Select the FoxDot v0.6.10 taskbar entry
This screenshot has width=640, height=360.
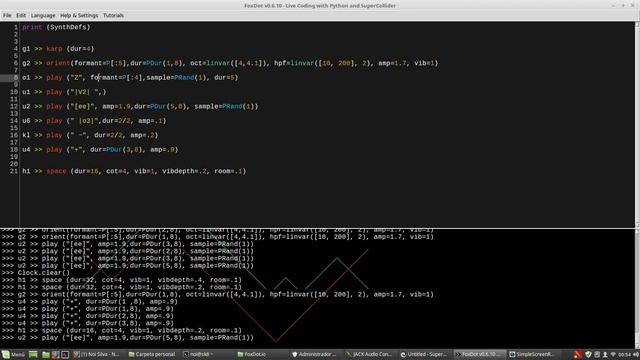tap(479, 354)
